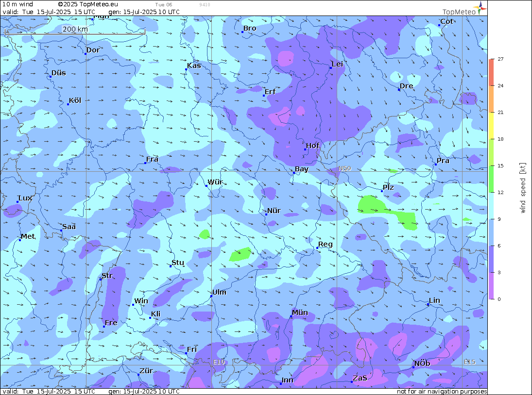
Task: Click the 200 km scale bar label
Action: click(x=75, y=29)
